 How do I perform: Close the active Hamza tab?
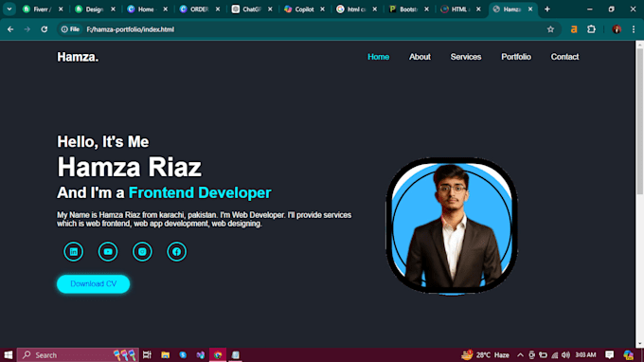tap(530, 9)
